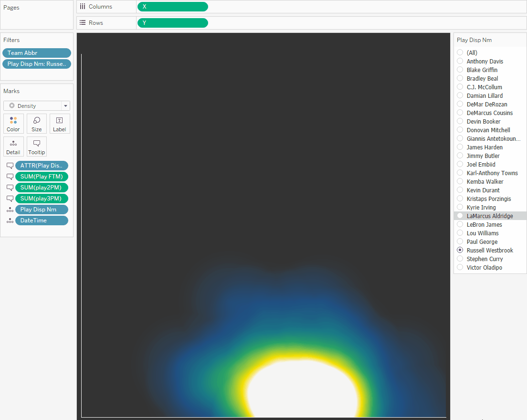
Task: Click tooltip icon beside SUM(play2PM) pill
Action: click(x=10, y=188)
